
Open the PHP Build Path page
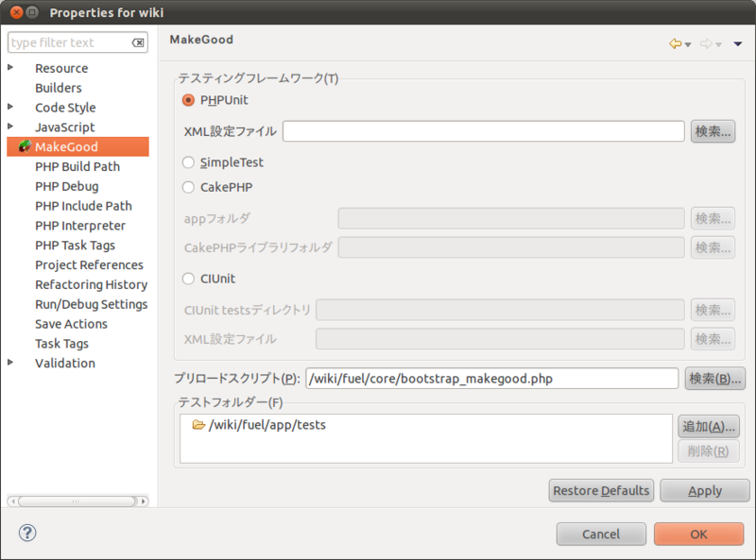[x=77, y=167]
